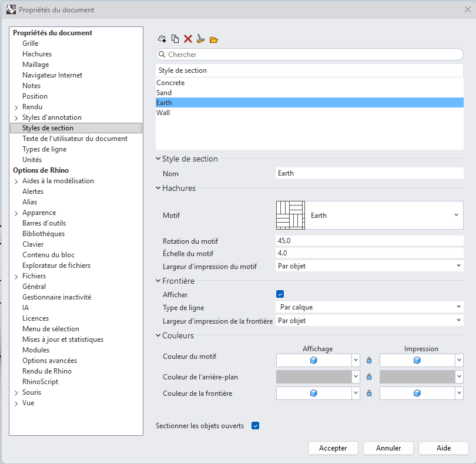This screenshot has width=476, height=464.
Task: Open Largeur d'impression du motif dropdown
Action: tap(370, 266)
